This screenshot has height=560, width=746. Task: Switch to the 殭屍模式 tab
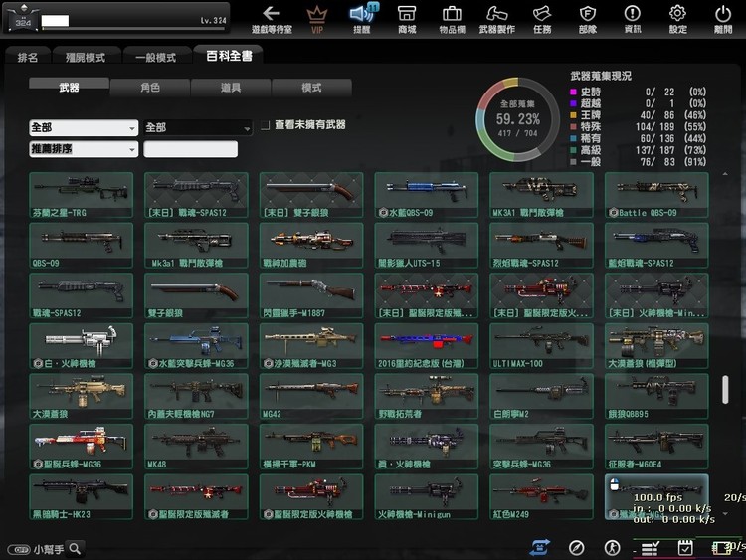point(86,57)
